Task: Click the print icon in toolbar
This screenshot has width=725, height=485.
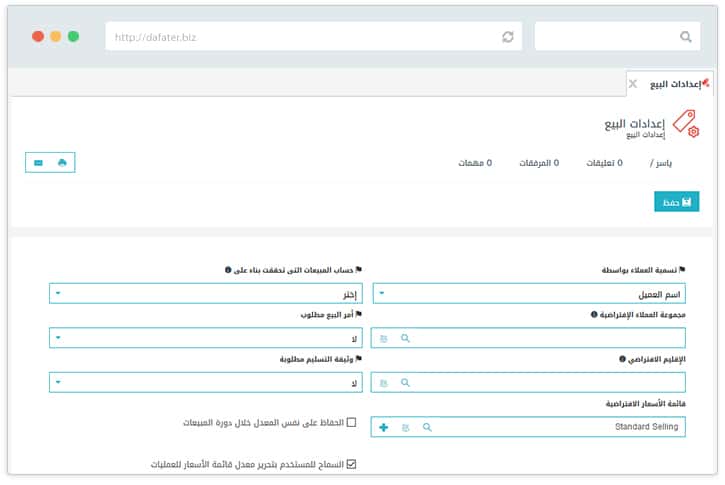Action: point(62,162)
